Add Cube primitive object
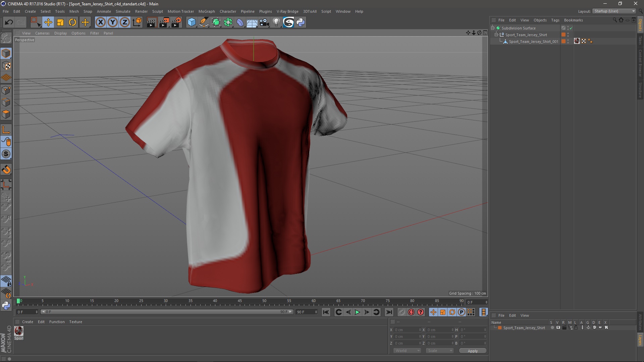 192,22
